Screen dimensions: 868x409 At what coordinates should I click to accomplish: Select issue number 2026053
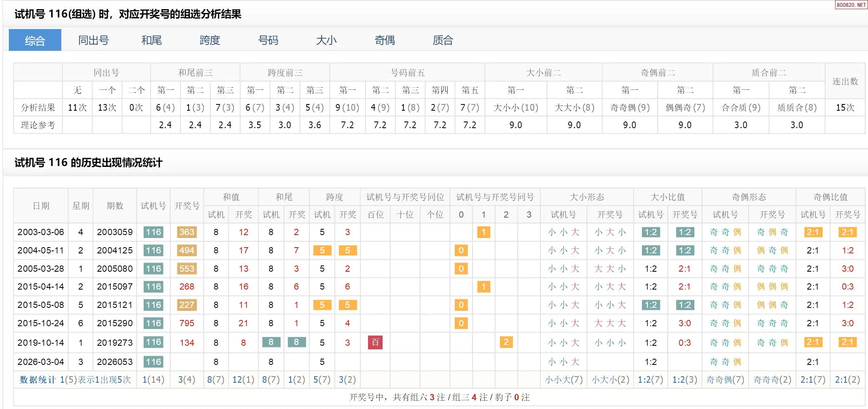coord(114,362)
